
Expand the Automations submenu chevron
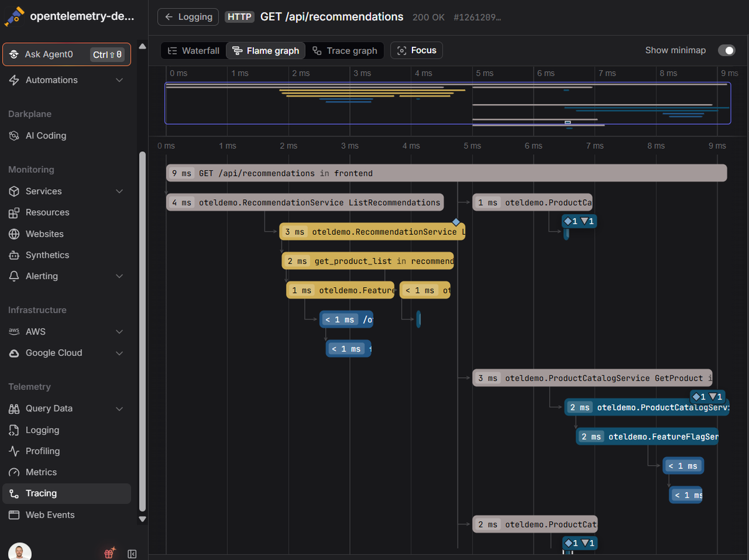click(x=120, y=80)
